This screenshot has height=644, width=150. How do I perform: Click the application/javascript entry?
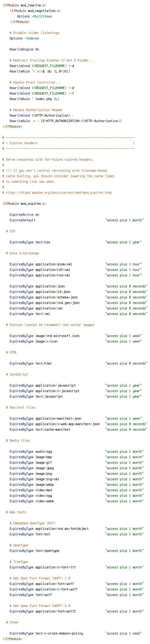[x=55, y=385]
